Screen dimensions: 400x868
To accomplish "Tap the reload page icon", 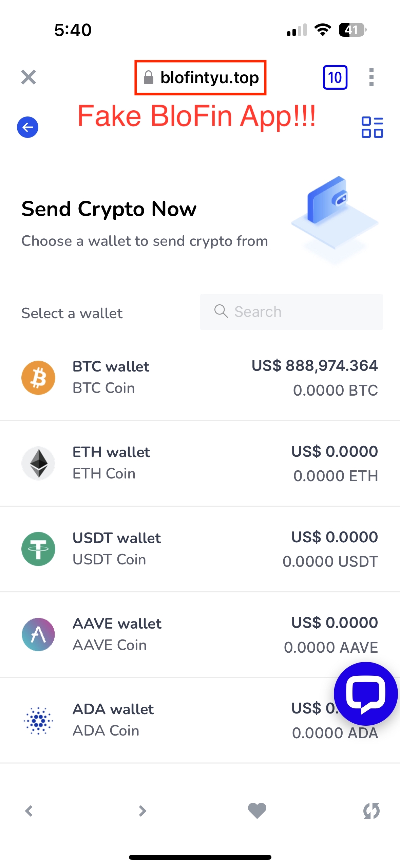I will click(372, 811).
